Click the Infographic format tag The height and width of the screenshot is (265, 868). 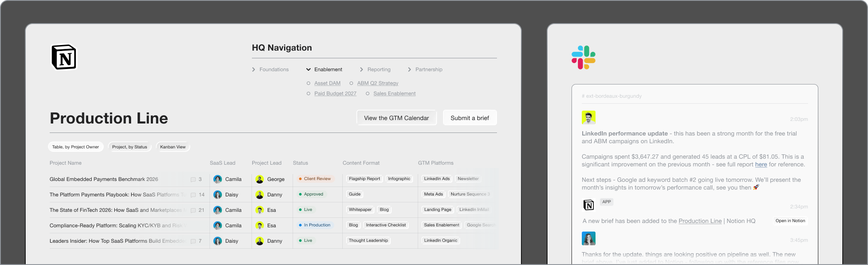[x=399, y=179]
